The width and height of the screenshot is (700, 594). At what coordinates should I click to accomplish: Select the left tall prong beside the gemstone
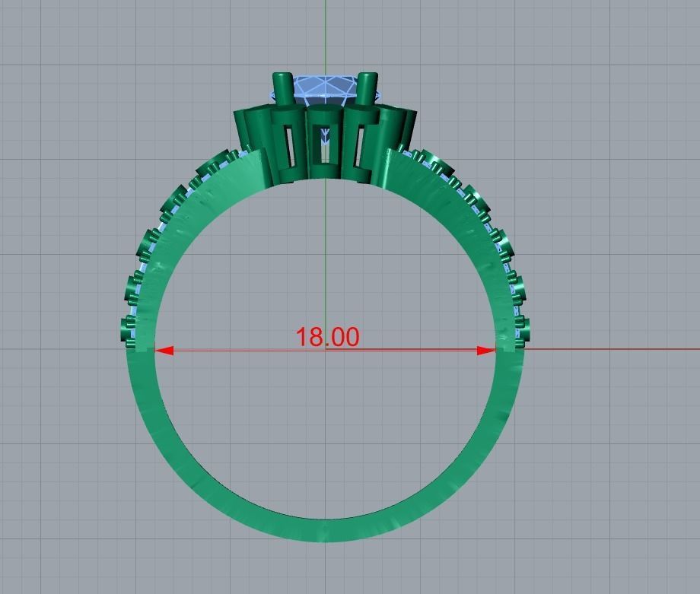[282, 90]
